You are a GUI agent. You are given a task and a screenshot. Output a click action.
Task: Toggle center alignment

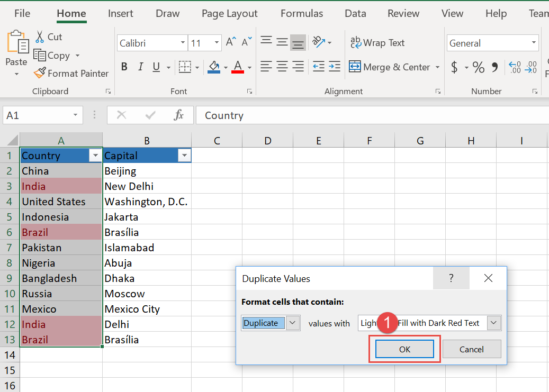(x=282, y=67)
